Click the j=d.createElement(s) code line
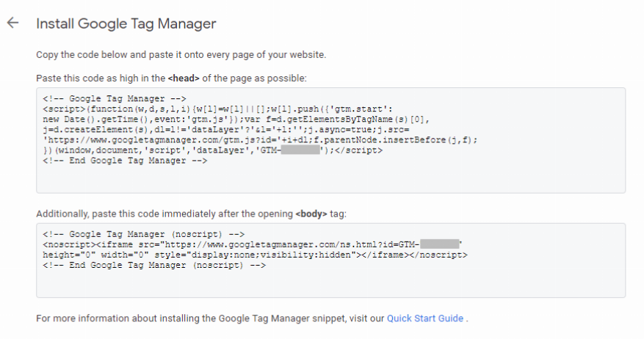Screen dimensions: 644x339 [x=226, y=129]
